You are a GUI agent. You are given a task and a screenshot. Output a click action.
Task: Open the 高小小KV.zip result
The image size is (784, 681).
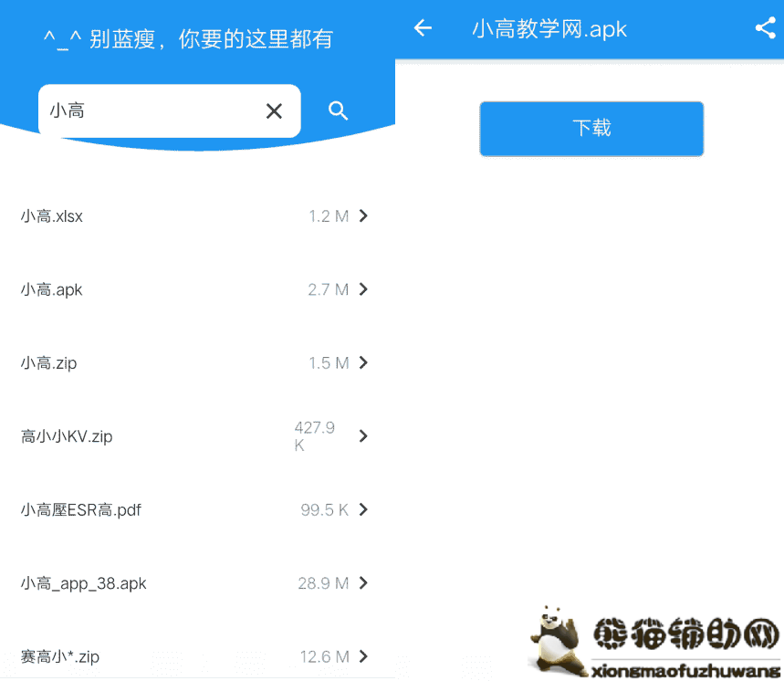(67, 437)
